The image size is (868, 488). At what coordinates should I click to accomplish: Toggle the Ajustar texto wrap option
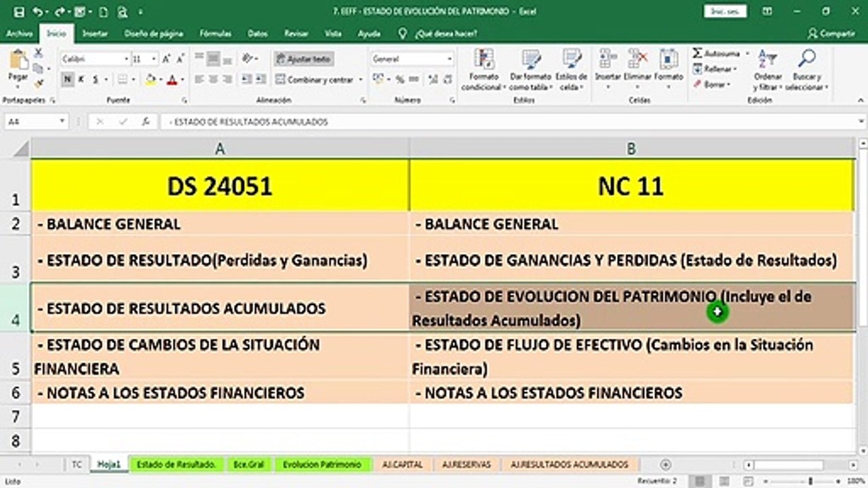[303, 59]
